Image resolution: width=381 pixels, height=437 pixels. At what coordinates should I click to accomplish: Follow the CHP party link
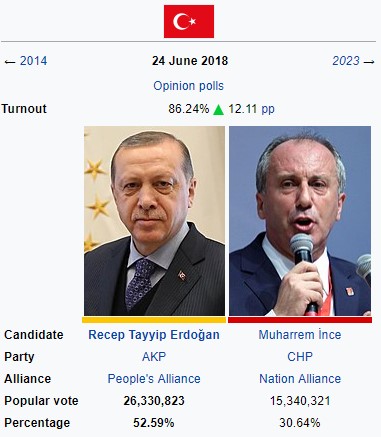click(x=300, y=357)
